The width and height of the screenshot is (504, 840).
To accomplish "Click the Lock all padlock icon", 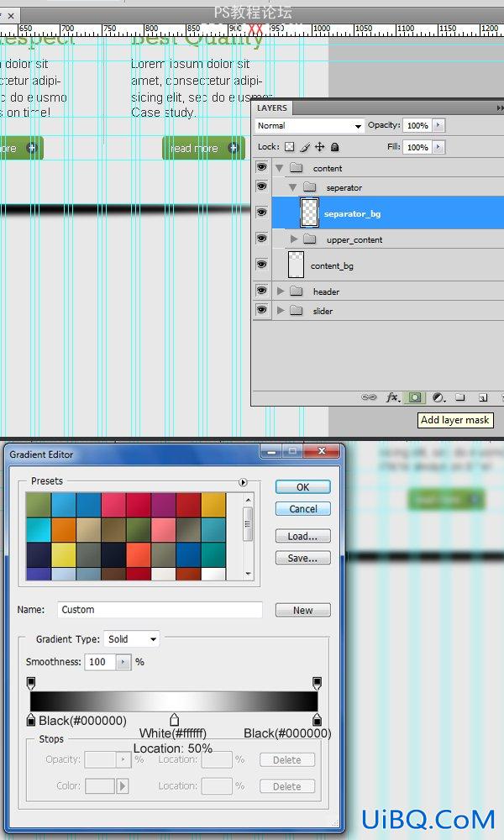I will point(335,147).
